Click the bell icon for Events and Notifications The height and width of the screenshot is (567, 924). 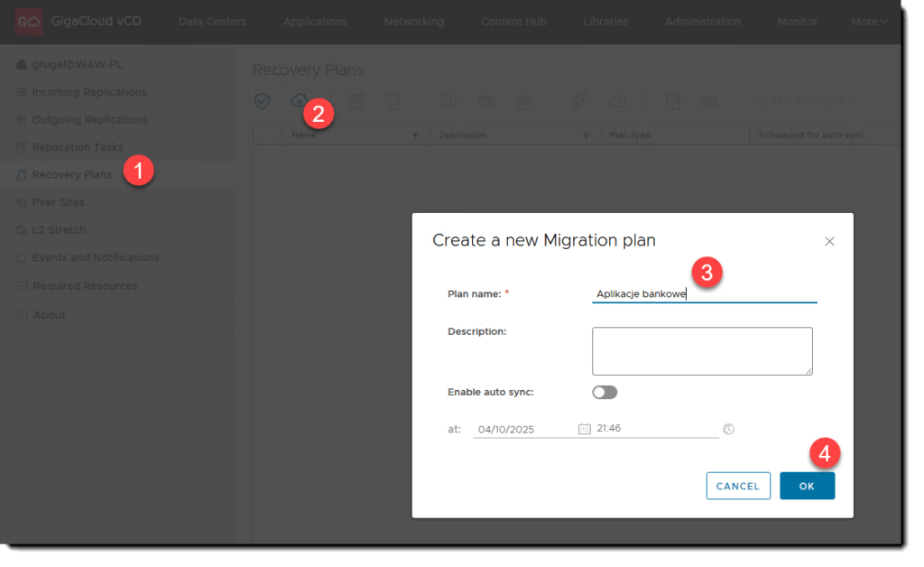22,258
